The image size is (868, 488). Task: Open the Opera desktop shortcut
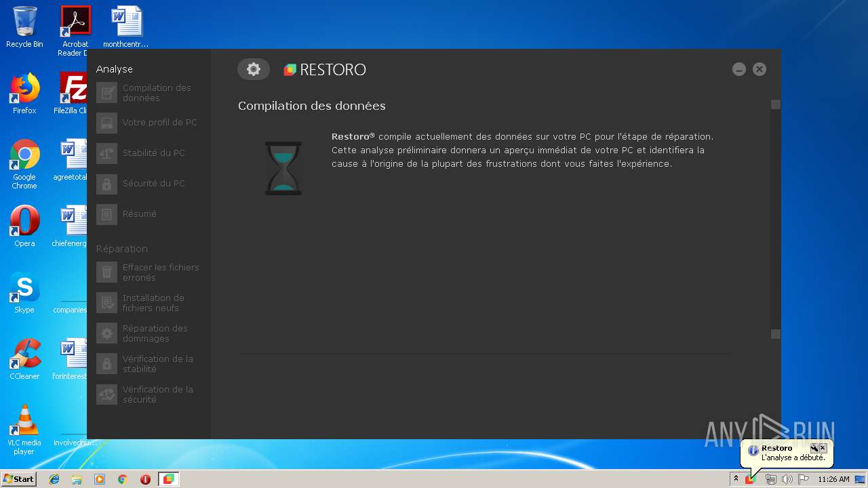point(24,226)
